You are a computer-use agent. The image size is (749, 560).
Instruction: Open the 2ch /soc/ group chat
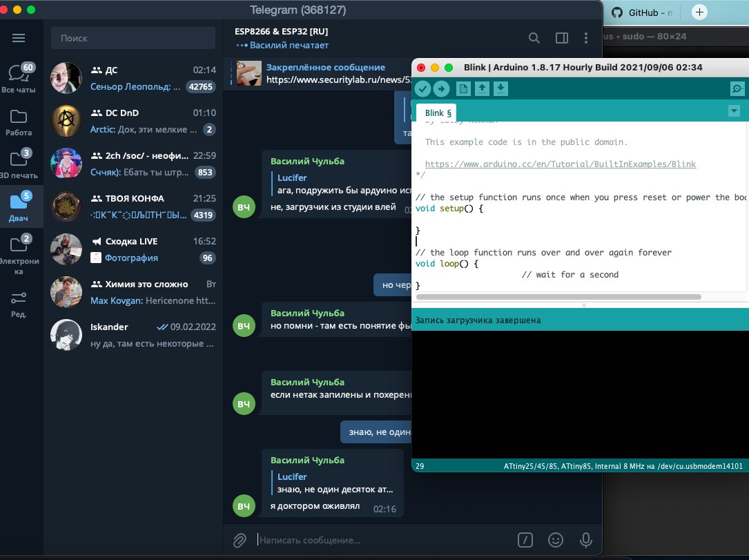tap(133, 164)
